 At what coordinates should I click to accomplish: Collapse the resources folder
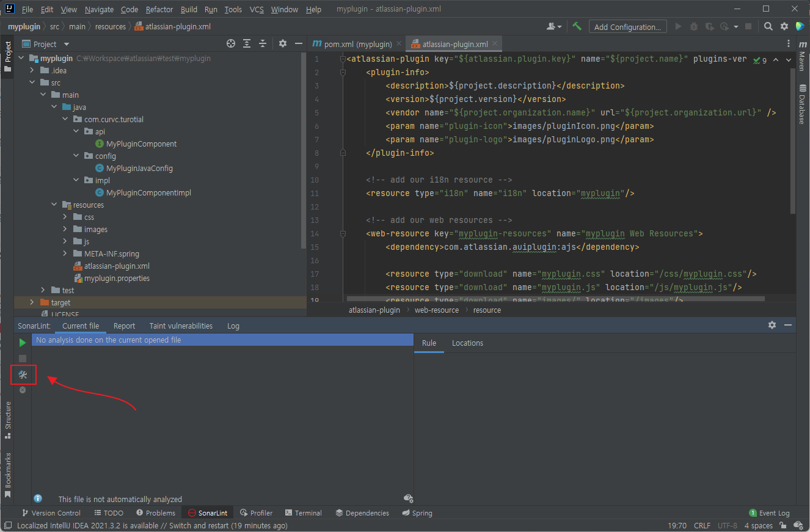54,205
